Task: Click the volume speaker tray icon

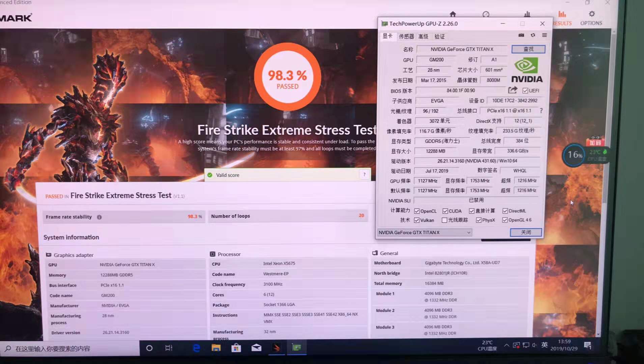Action: click(x=534, y=345)
